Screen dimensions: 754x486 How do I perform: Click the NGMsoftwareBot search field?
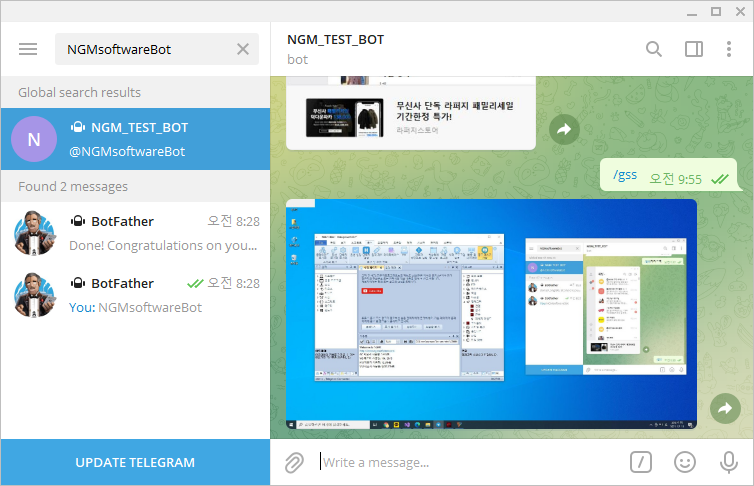click(x=157, y=49)
